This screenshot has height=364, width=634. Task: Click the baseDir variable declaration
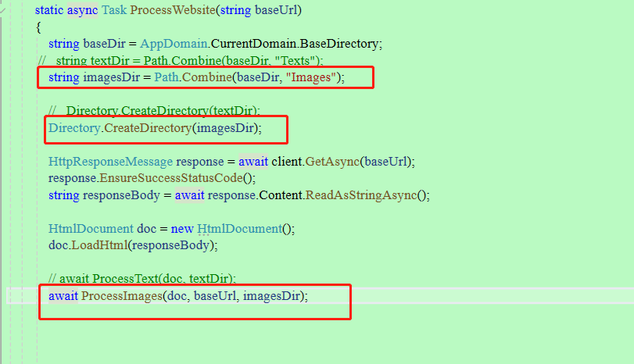coord(104,44)
